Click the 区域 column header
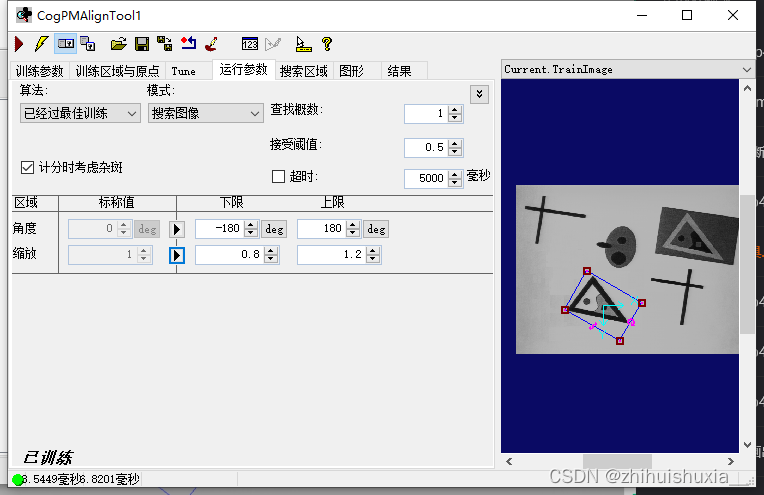 26,202
